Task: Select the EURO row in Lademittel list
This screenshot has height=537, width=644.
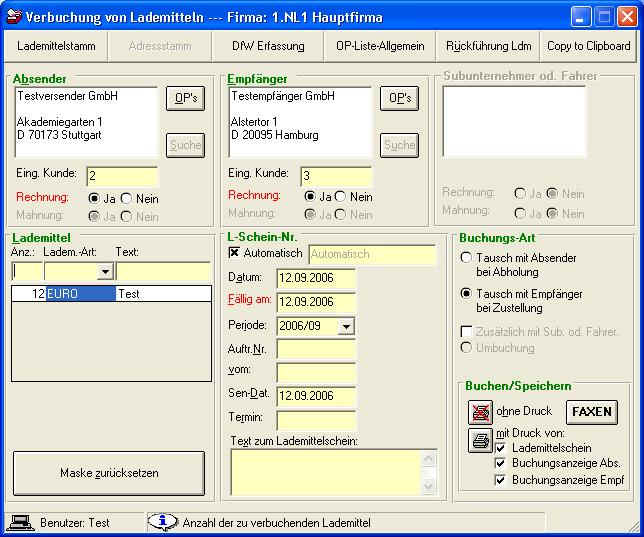Action: pos(80,294)
